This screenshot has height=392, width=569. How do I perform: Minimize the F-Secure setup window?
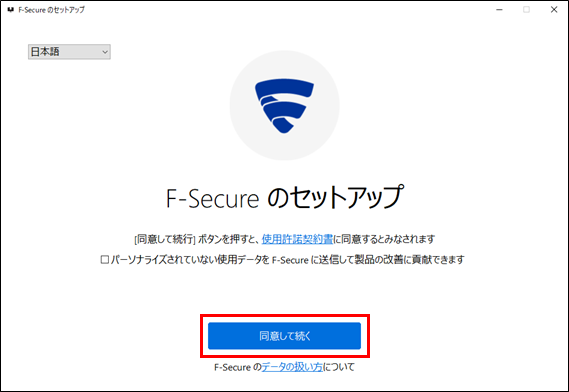point(500,10)
